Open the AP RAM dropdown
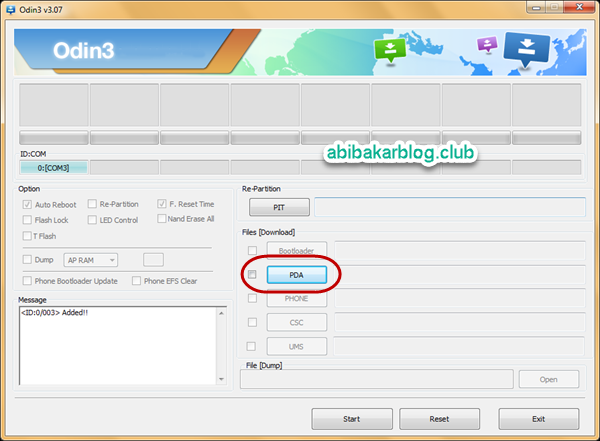600x441 pixels. [91, 260]
